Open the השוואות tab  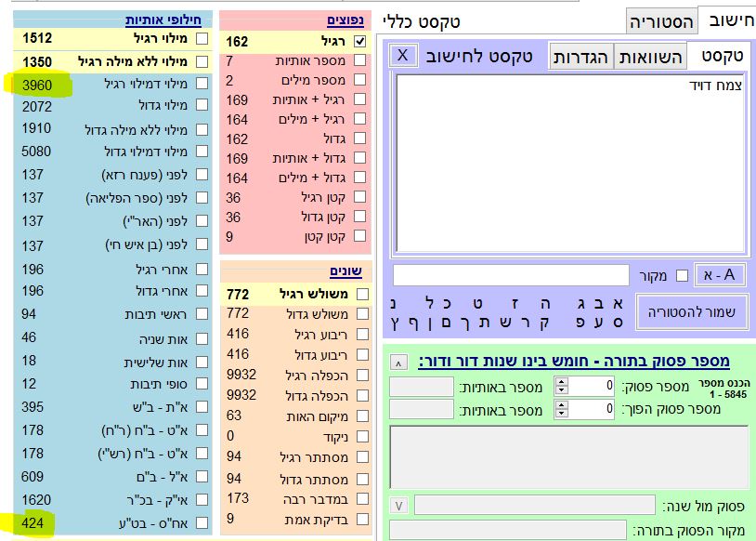click(x=651, y=58)
